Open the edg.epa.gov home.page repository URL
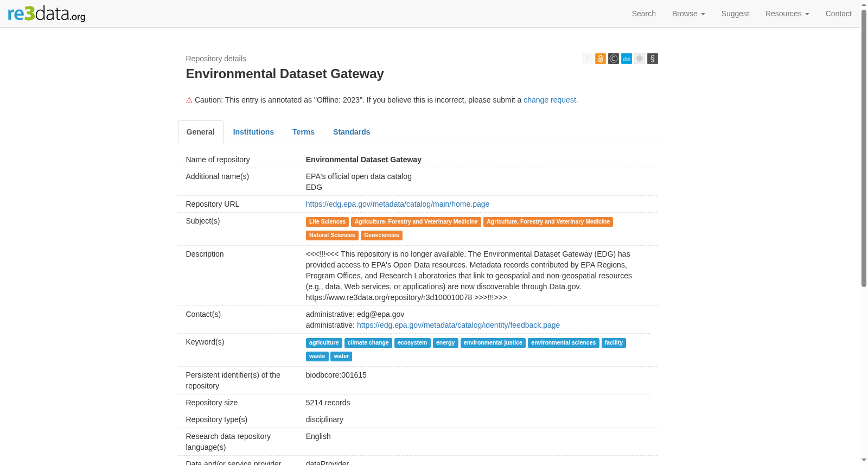The image size is (868, 465). [398, 204]
